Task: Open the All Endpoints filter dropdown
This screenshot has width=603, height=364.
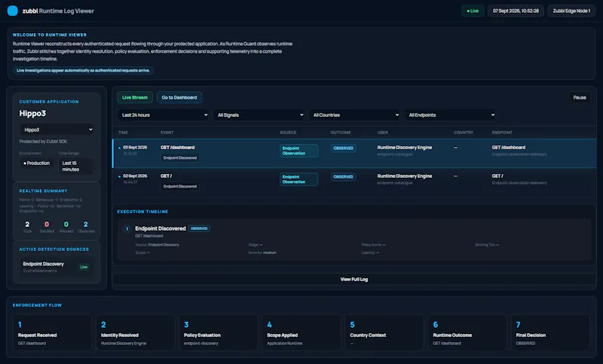Action: (450, 115)
